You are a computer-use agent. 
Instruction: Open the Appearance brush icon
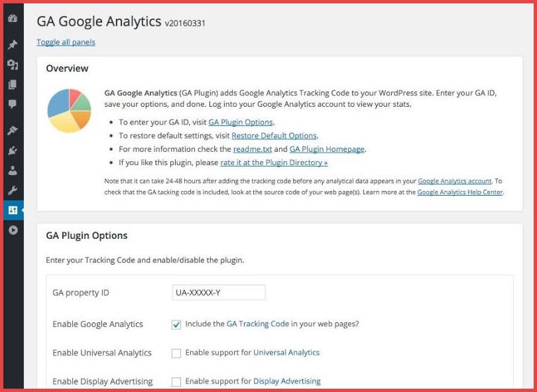tap(12, 131)
